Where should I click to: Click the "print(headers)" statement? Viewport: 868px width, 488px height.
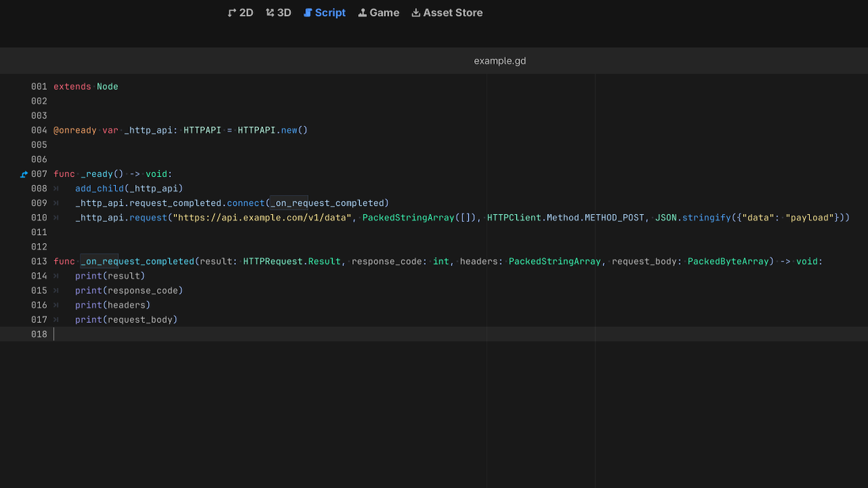click(113, 305)
